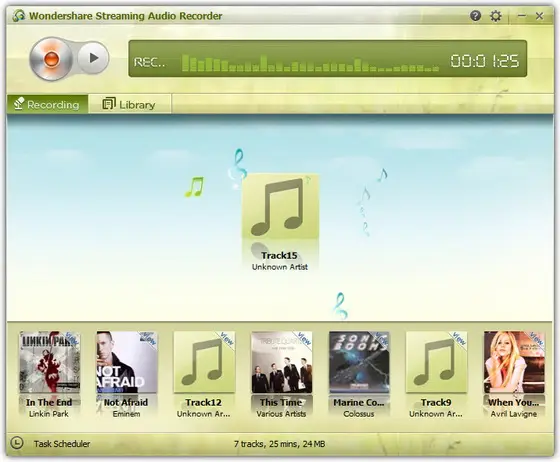Viewport: 560px width, 462px height.
Task: Click the Track9 title label
Action: [x=436, y=402]
